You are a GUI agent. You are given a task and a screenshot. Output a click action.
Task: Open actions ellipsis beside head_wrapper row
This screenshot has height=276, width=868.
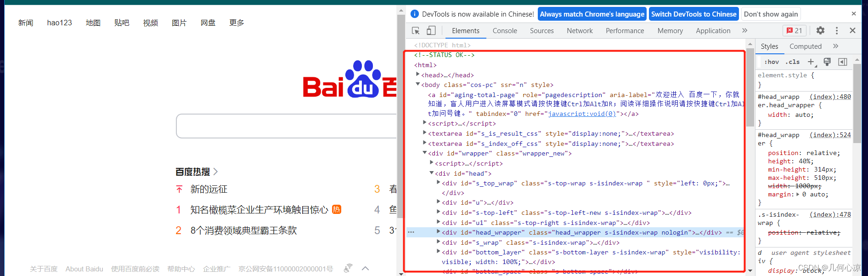411,232
